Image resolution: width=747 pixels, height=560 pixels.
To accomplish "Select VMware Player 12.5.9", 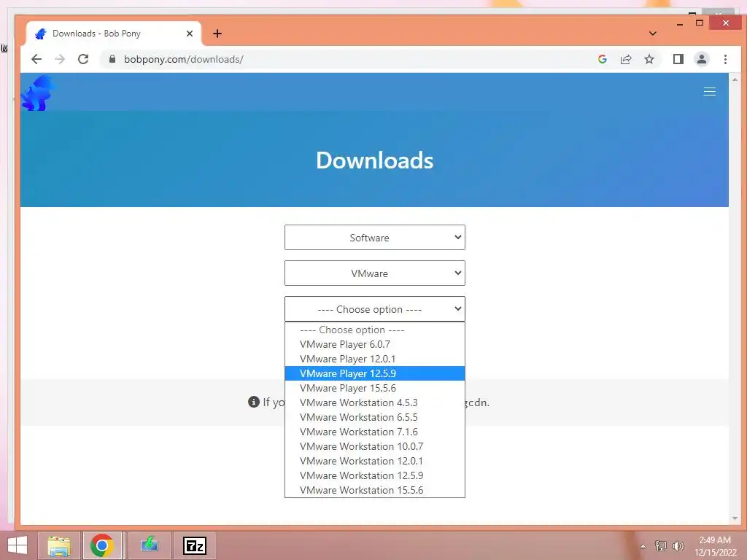I will click(x=375, y=373).
